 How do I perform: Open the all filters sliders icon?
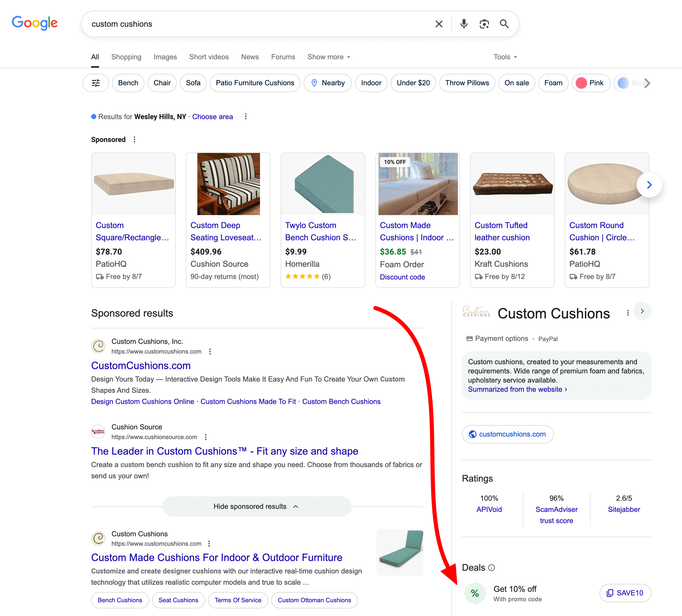96,83
